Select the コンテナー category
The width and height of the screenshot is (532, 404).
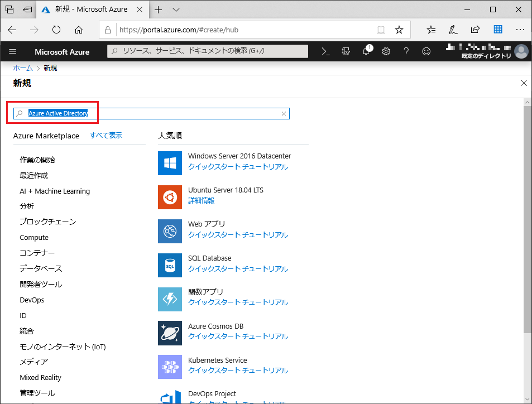coord(37,253)
